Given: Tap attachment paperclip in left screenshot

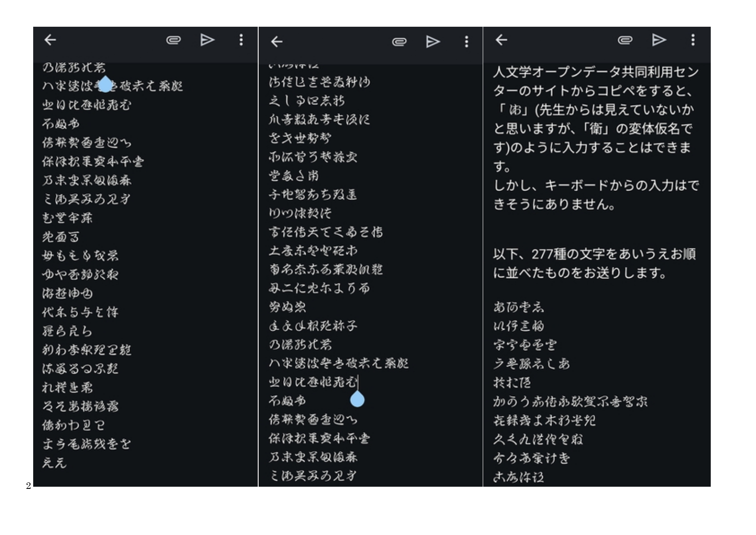Looking at the screenshot, I should click(173, 40).
